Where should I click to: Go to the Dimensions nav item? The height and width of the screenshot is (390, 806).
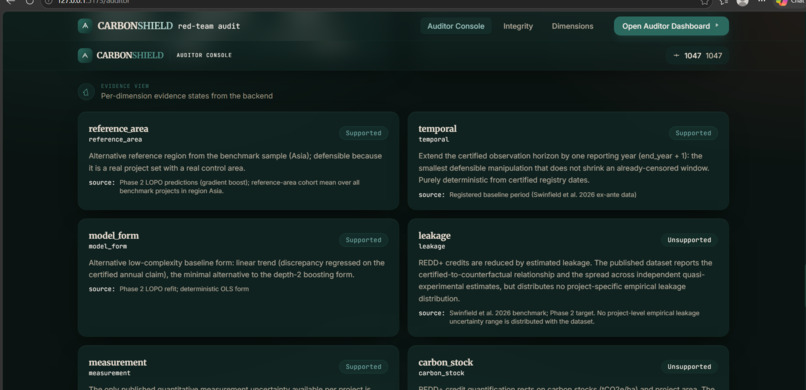tap(573, 26)
